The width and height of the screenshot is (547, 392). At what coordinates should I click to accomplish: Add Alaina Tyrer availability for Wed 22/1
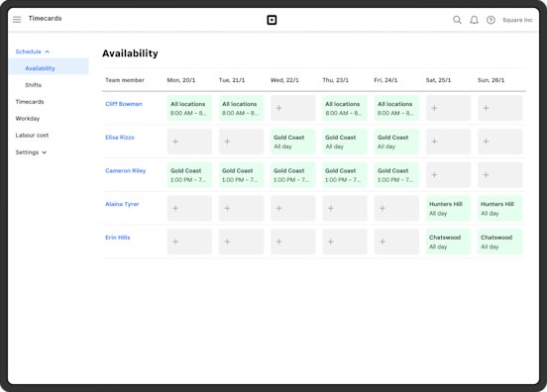click(293, 208)
